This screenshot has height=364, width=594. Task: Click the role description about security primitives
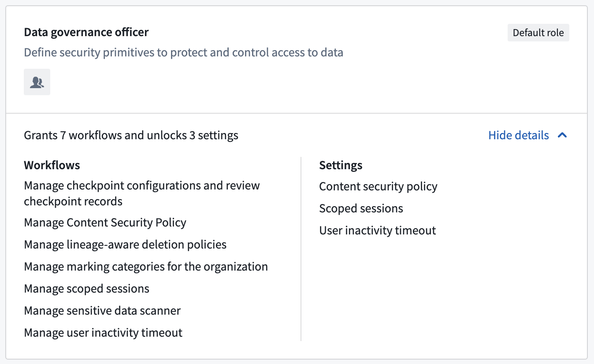pos(183,52)
